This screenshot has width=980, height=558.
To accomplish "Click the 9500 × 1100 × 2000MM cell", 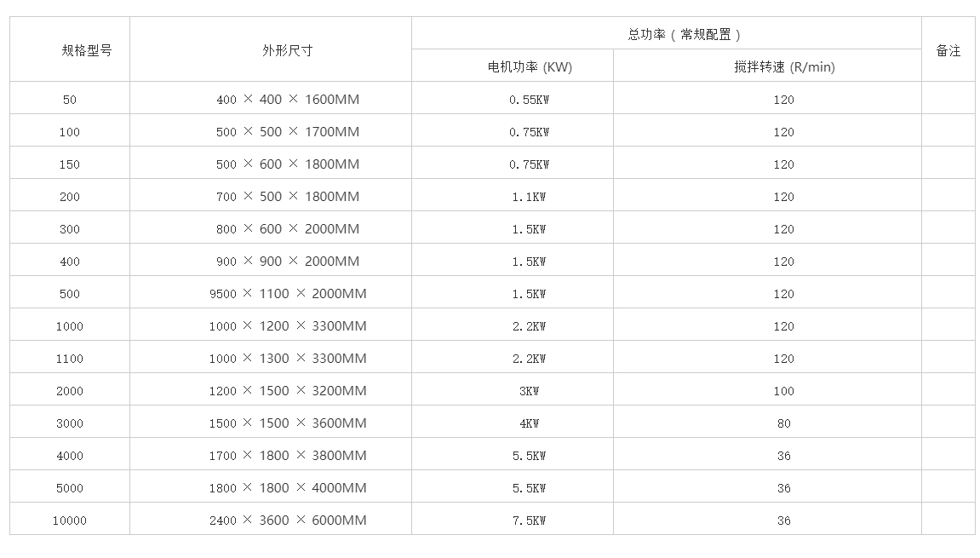I will 288,294.
